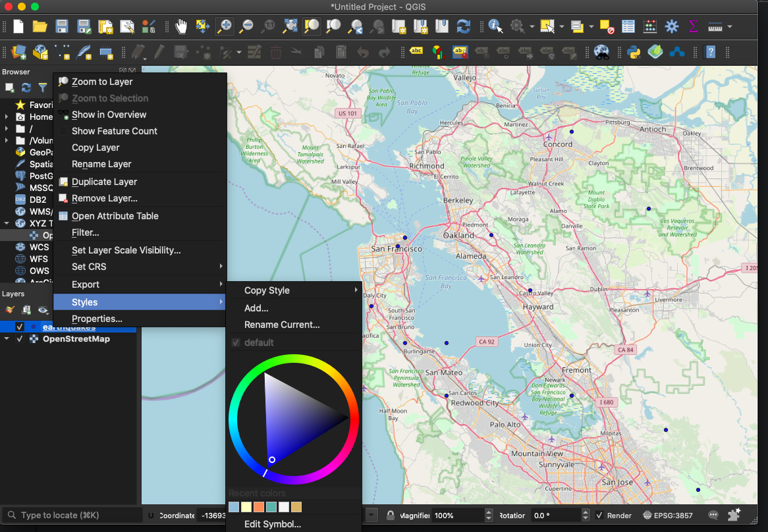Select Properties... in the layer menu
The width and height of the screenshot is (768, 532).
tap(97, 319)
